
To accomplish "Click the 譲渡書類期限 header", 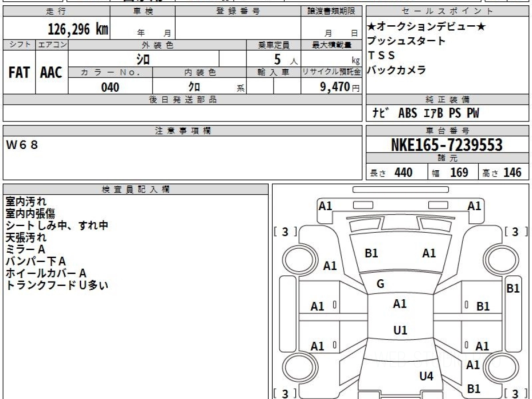I will coord(331,12).
